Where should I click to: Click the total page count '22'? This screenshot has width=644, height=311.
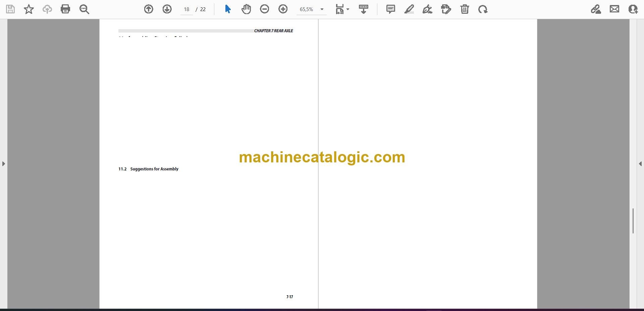coord(203,9)
